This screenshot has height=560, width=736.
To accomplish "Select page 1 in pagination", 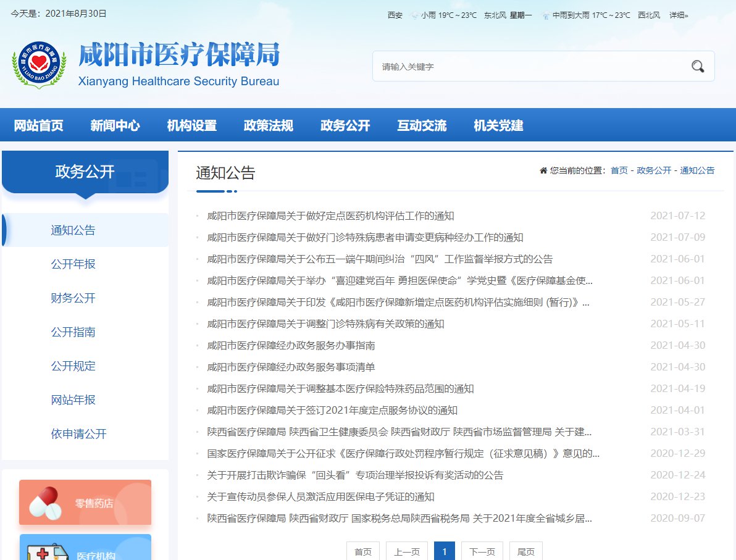I will [x=445, y=552].
